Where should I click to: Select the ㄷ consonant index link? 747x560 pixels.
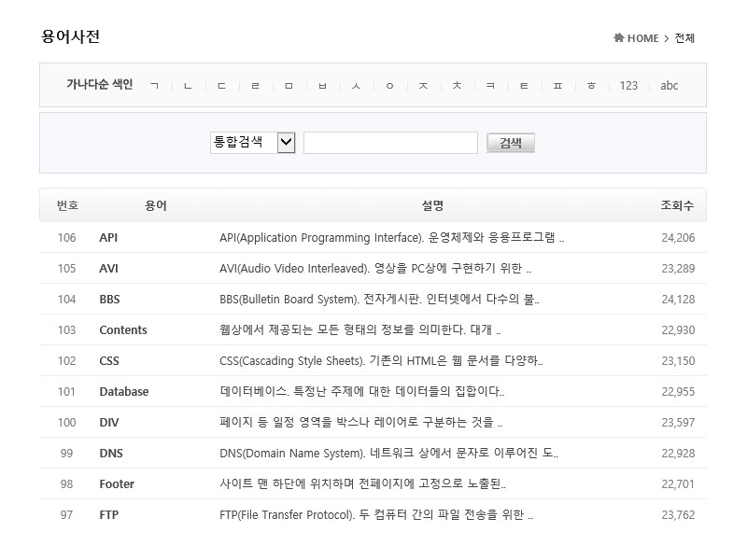[x=221, y=85]
